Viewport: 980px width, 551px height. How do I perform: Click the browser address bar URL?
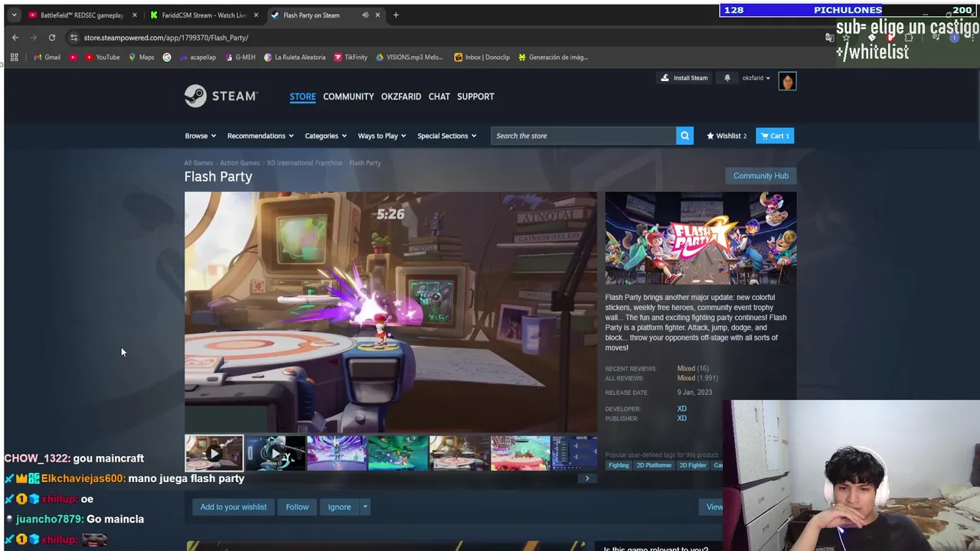click(166, 37)
